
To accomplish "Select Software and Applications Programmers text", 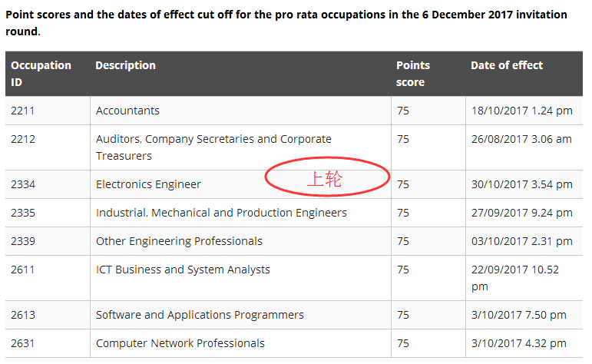I will coord(200,315).
